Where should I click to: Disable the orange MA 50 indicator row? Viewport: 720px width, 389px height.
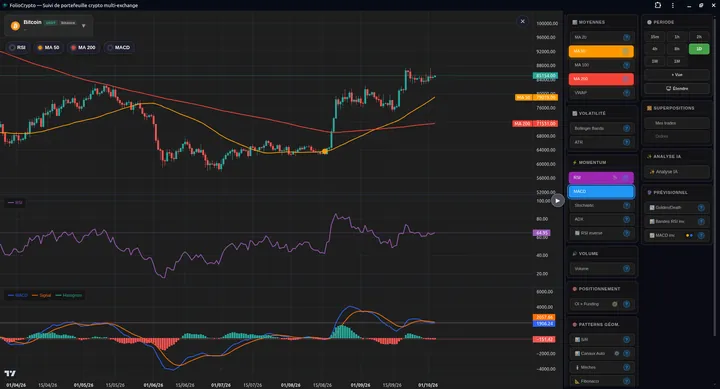tap(601, 51)
